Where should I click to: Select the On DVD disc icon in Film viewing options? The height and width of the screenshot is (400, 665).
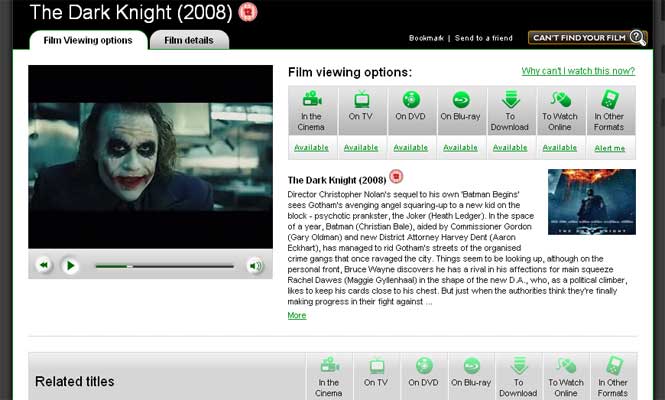pos(411,100)
